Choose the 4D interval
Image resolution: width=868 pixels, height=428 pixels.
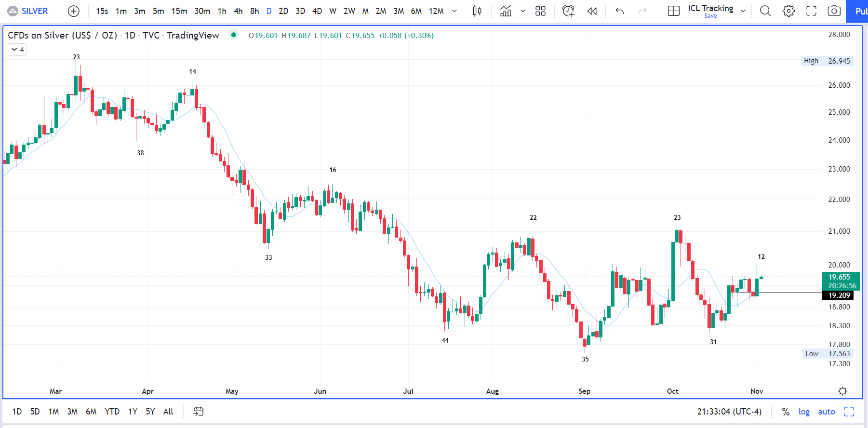click(317, 11)
